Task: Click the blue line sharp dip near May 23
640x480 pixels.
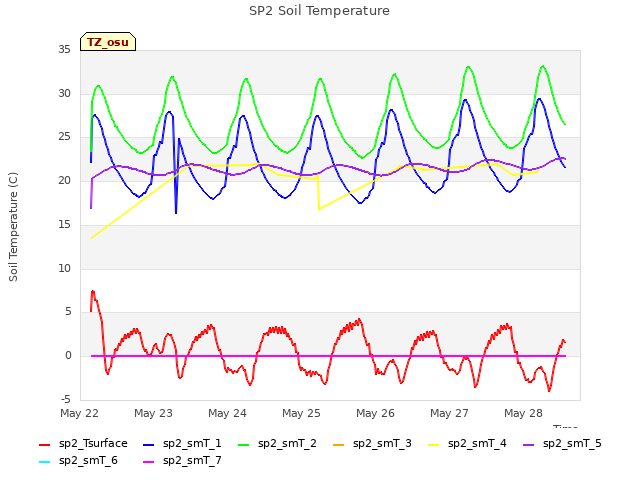Action: pos(176,212)
